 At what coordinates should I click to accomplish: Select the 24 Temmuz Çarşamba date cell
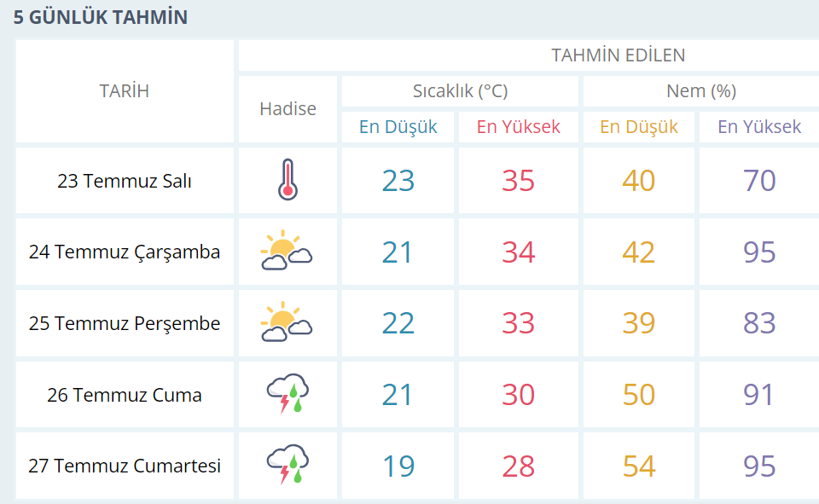coord(125,252)
